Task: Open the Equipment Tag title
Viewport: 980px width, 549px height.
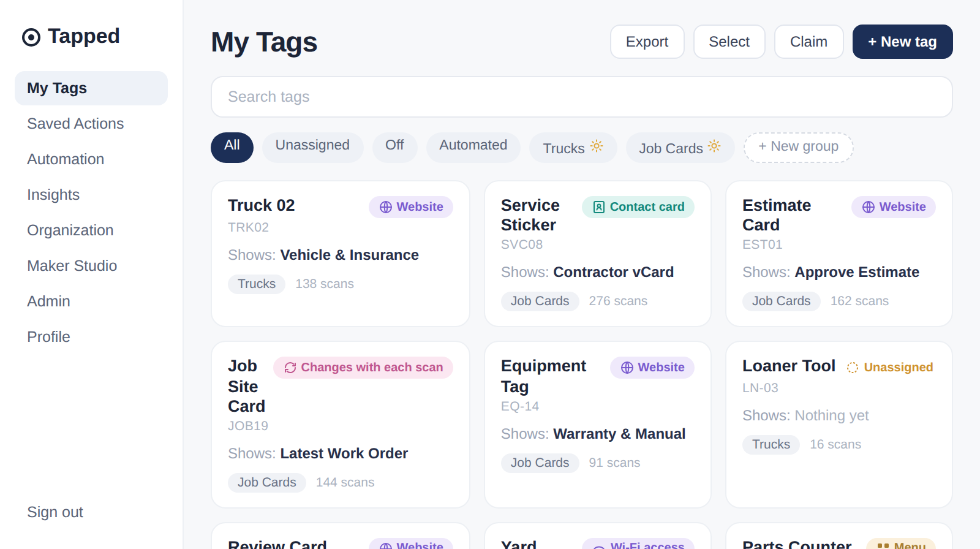Action: pos(544,376)
